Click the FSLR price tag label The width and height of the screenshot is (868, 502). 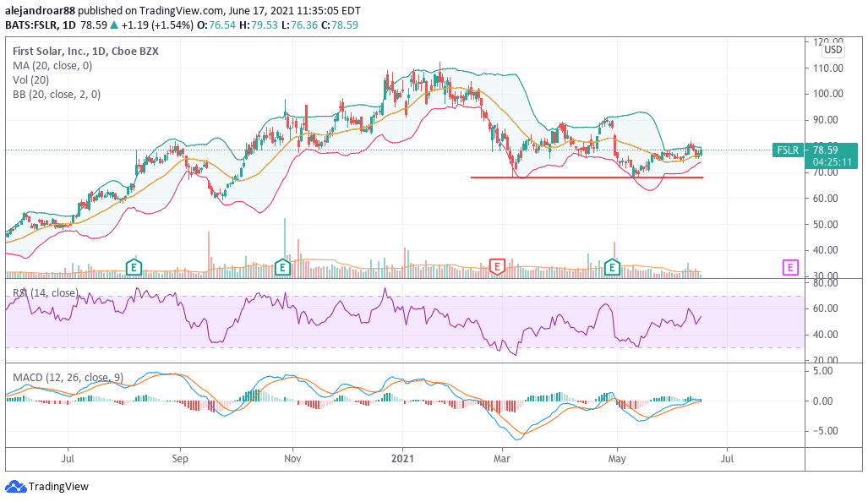(788, 150)
